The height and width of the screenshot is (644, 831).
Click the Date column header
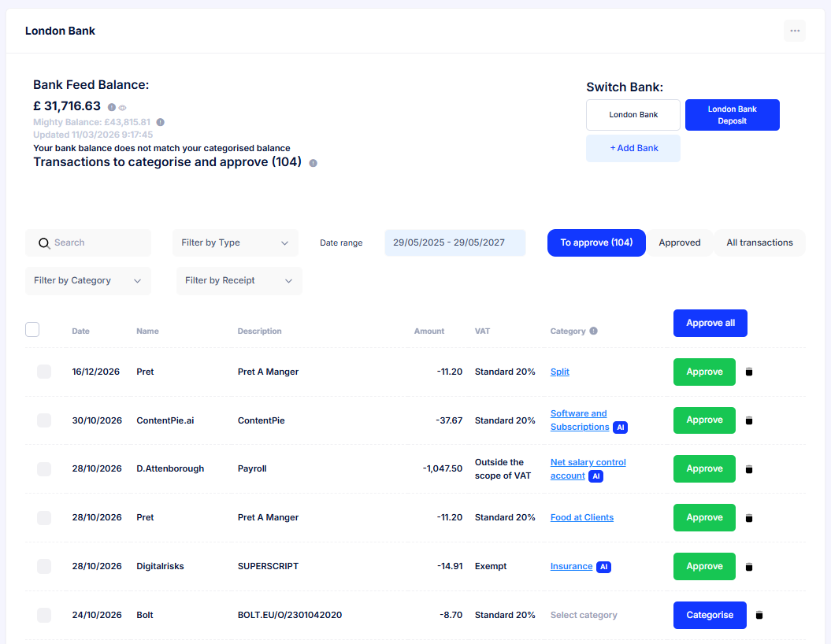click(x=80, y=331)
